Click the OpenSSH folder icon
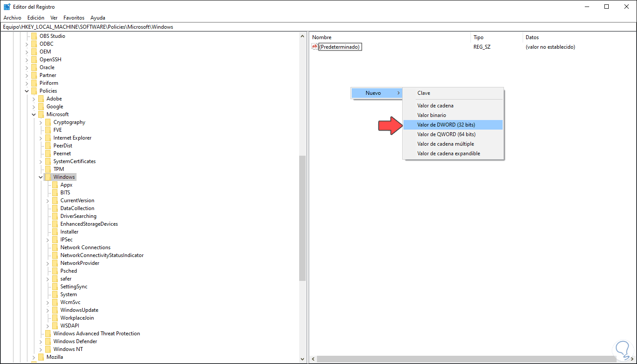The height and width of the screenshot is (364, 637). click(x=34, y=60)
